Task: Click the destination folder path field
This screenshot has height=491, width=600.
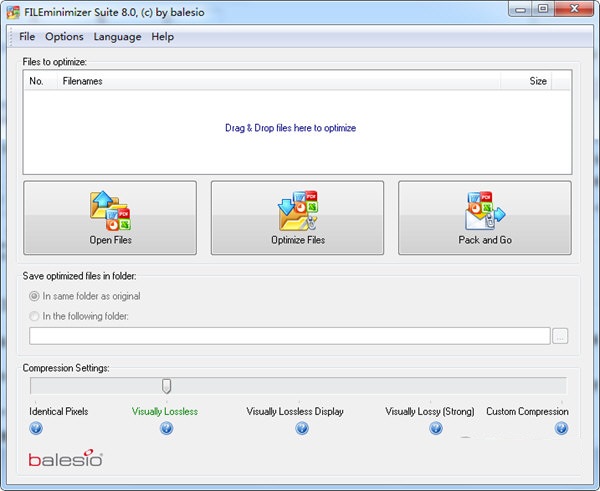Action: click(x=290, y=336)
